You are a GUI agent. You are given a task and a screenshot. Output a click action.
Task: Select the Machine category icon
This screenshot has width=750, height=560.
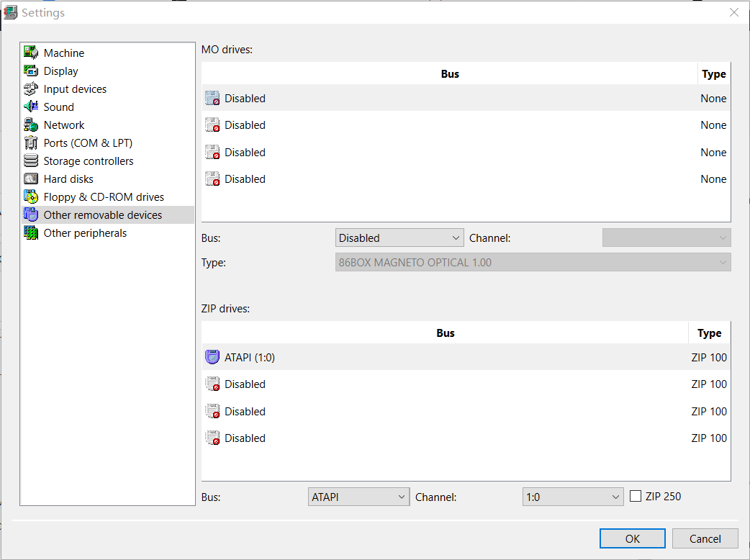[32, 53]
